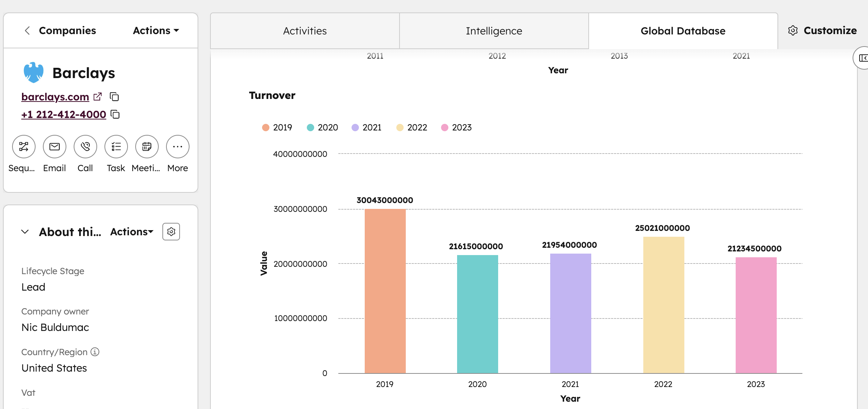Click the Company owner value Nic Buldumac
Screen dimensions: 868x409
55,327
